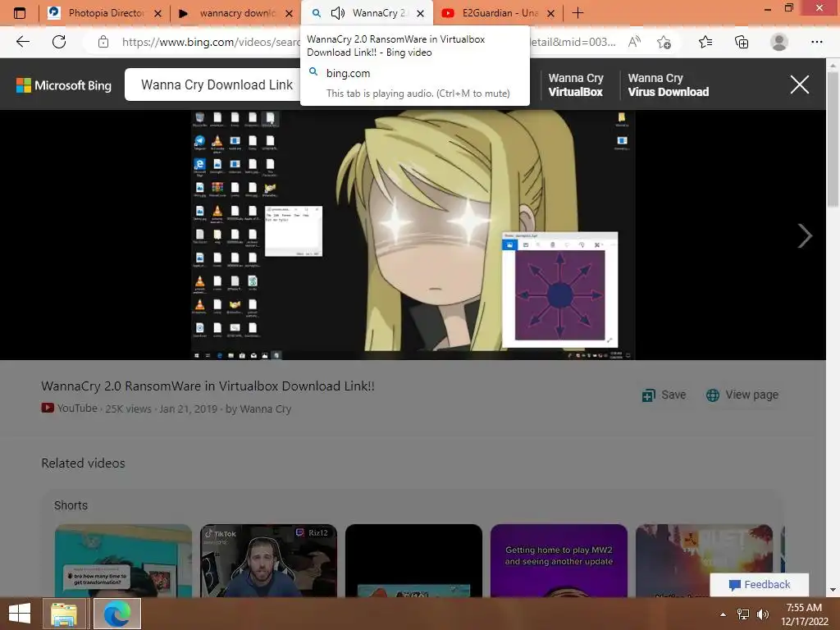
Task: Open the Collections icon
Action: point(742,42)
